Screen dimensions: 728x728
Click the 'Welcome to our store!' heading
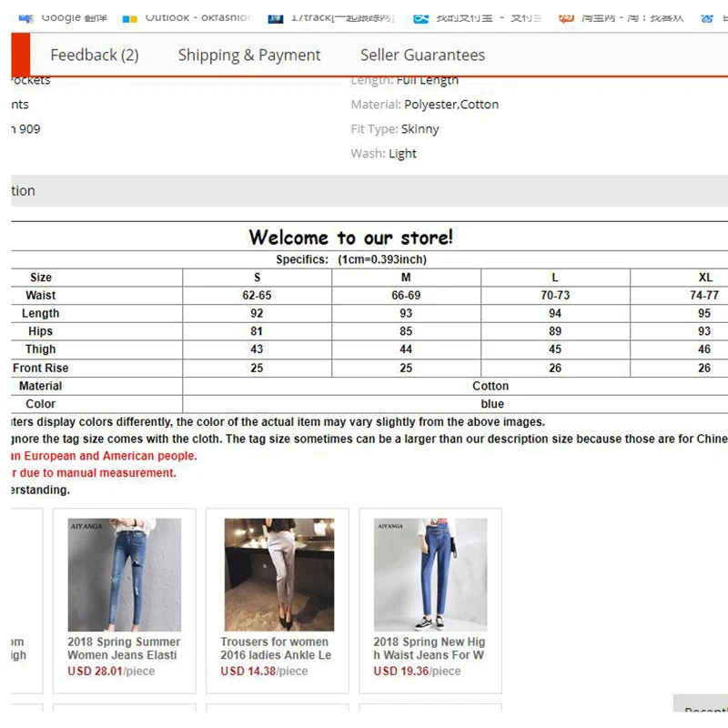(x=350, y=238)
